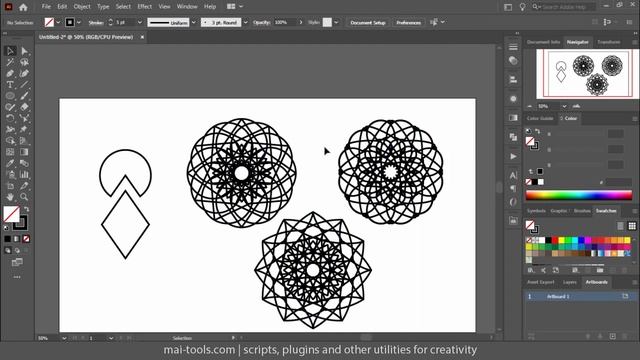Click New Color Group folder icon
Screen dimensions: 640x360
(600, 270)
